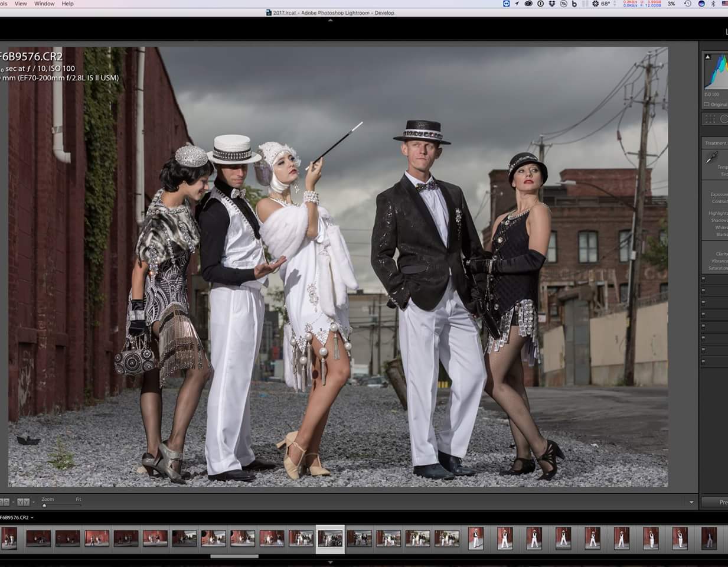Image resolution: width=728 pixels, height=567 pixels.
Task: Click the TeamViewer menu bar icon
Action: tap(506, 4)
